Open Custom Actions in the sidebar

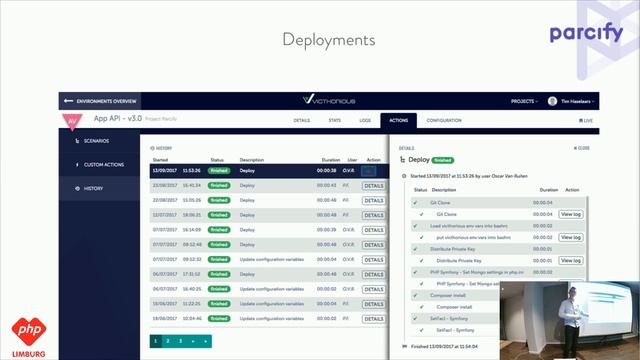pos(100,164)
